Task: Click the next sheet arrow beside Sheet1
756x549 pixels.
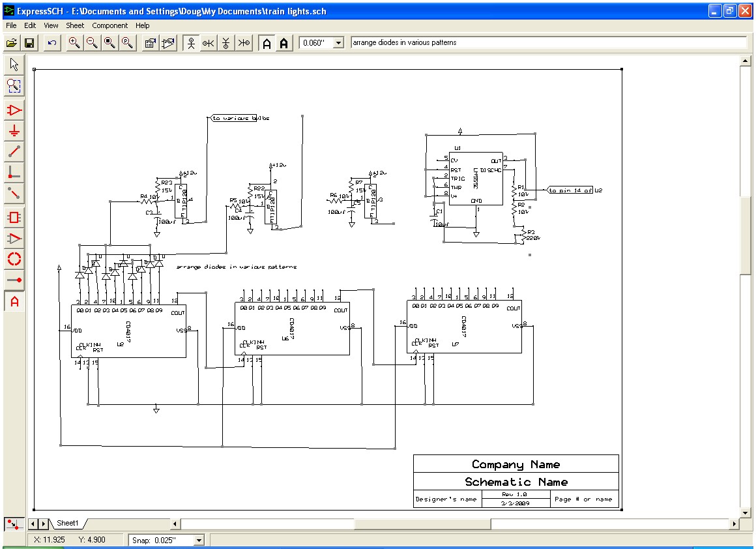Action: [43, 524]
